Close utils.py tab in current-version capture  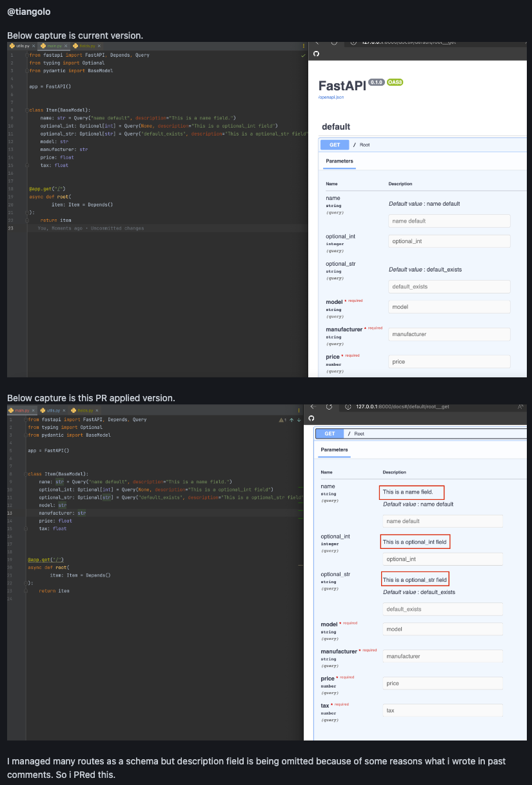pyautogui.click(x=34, y=46)
